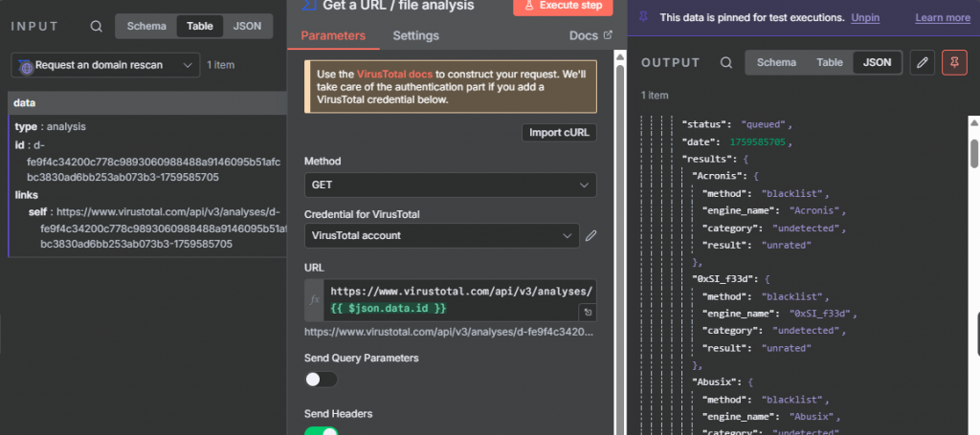The width and height of the screenshot is (980, 435).
Task: Click the "1 item" count under OUTPUT
Action: pyautogui.click(x=655, y=96)
